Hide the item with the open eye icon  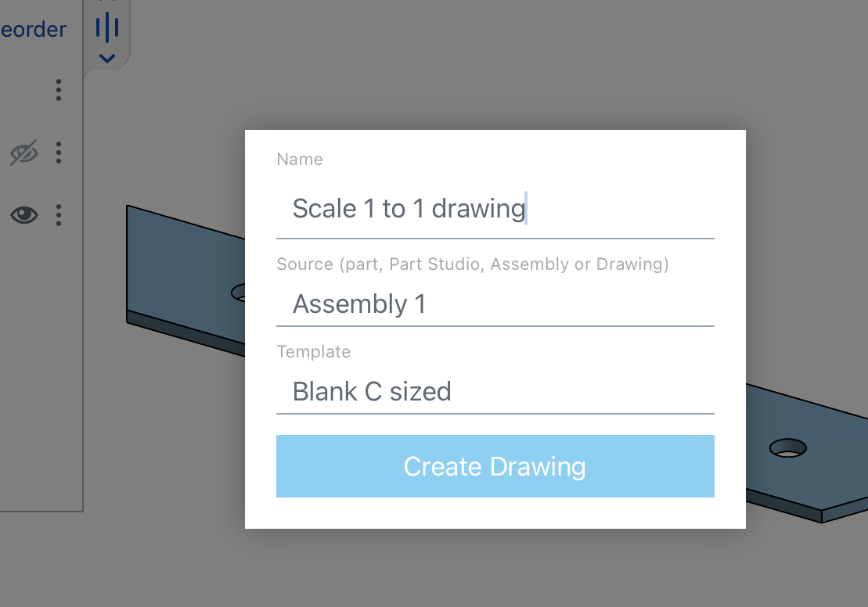point(24,214)
